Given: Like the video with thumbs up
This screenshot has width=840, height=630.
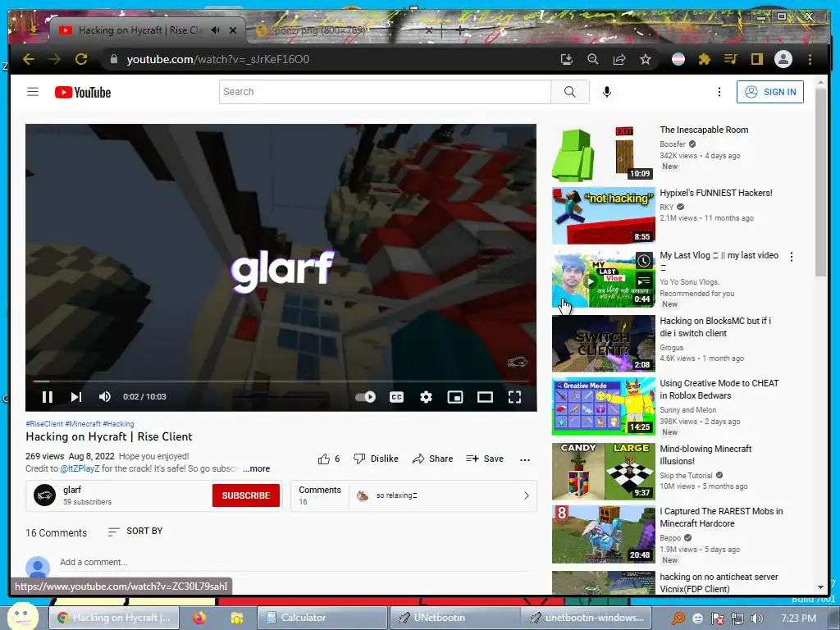Looking at the screenshot, I should point(328,459).
